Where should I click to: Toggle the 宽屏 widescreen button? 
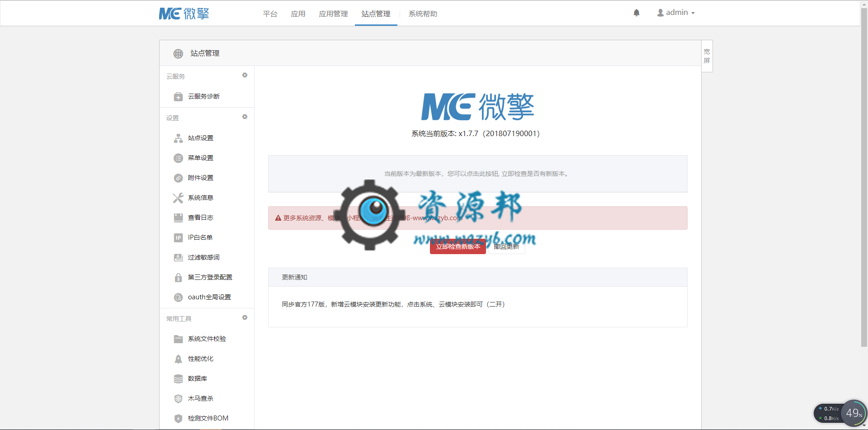coord(707,56)
